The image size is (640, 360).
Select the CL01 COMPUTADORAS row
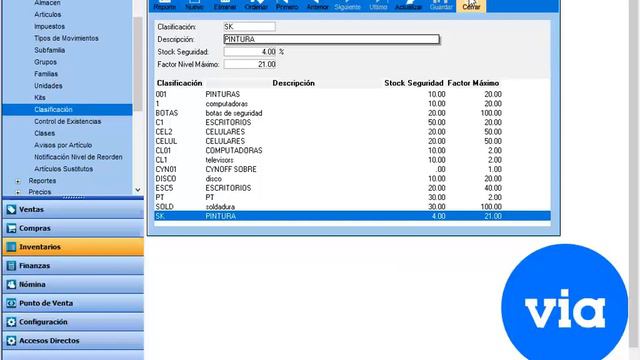tap(352, 151)
